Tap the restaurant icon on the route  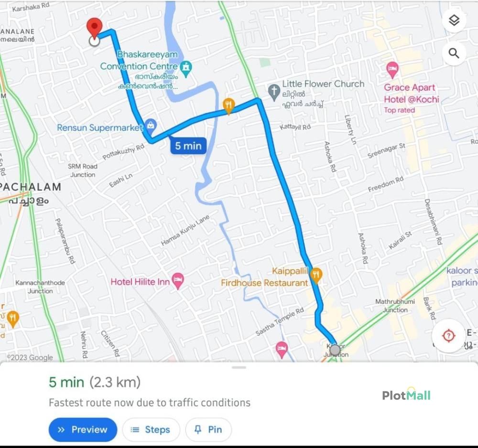228,106
